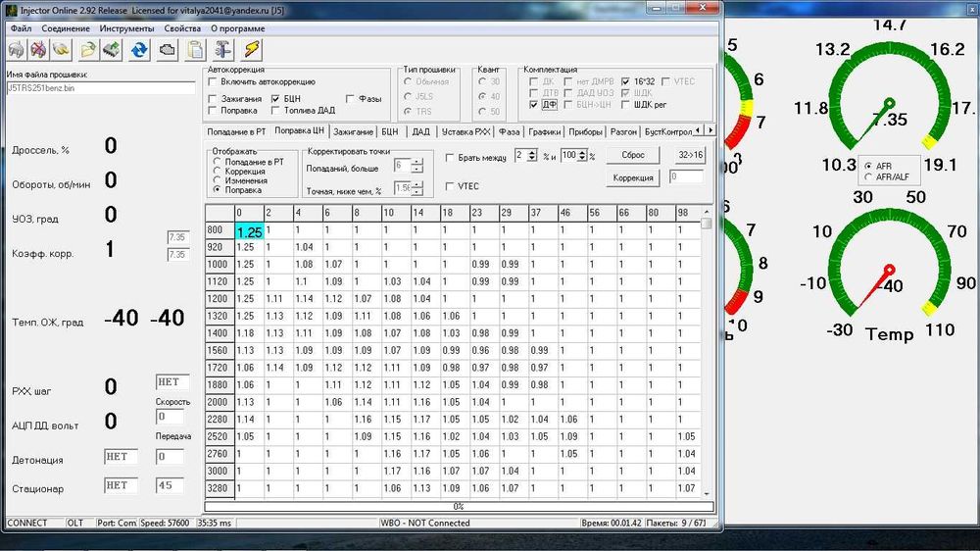
Task: Click the wrench and hammer tools icon
Action: point(223,49)
